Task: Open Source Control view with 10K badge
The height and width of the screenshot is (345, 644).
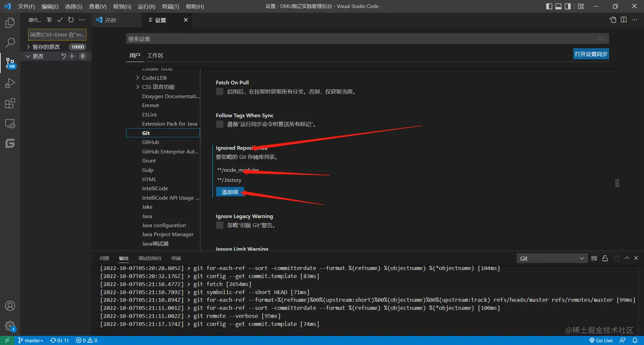Action: 10,63
